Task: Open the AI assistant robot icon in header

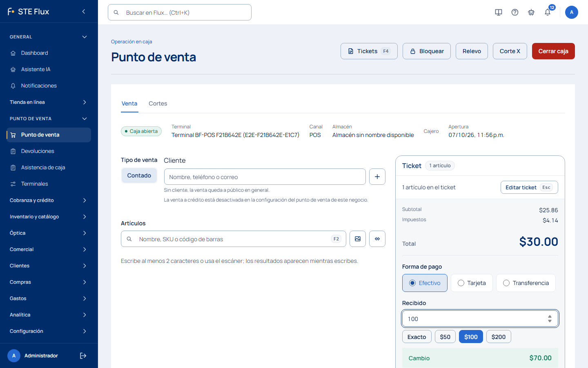Action: (531, 12)
